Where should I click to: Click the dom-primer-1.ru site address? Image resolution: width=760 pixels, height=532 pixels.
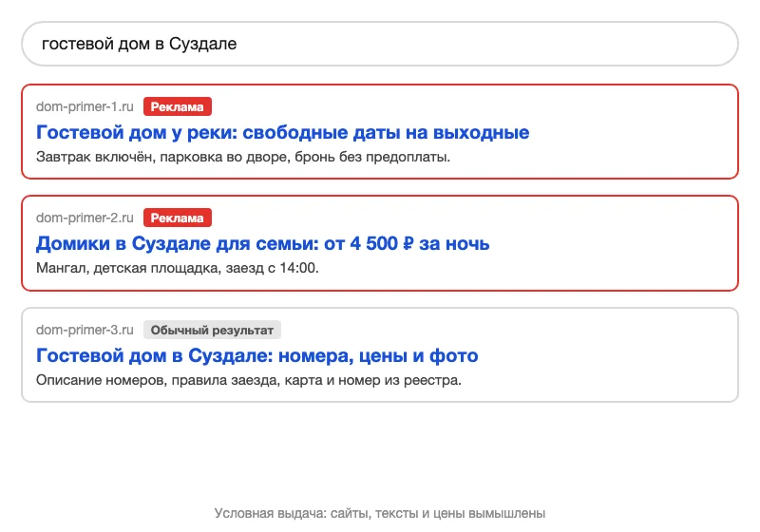85,106
